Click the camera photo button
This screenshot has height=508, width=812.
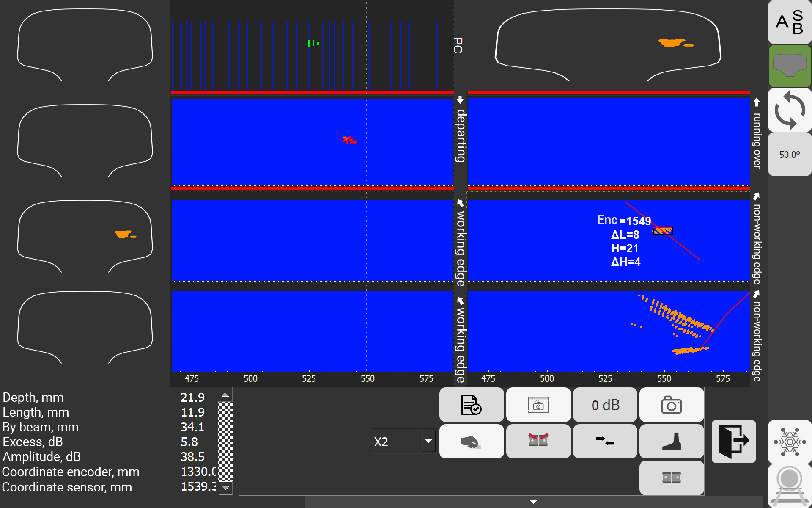tap(671, 405)
